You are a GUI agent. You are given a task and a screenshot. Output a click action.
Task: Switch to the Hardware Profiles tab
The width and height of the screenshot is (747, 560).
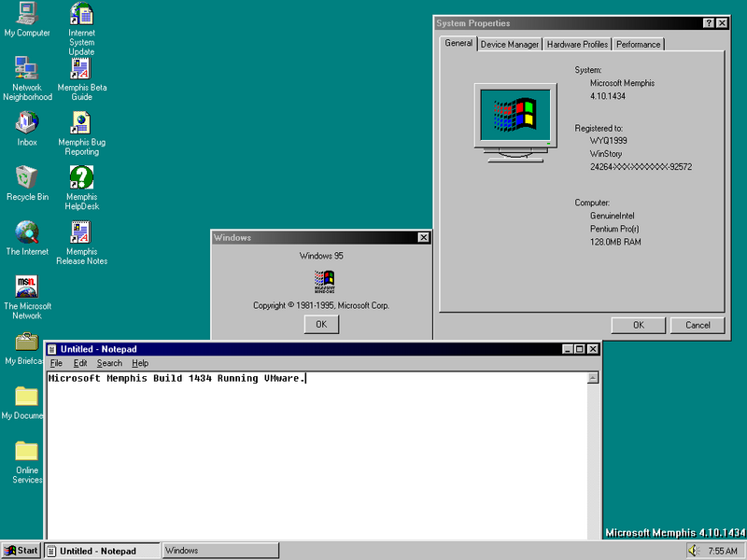click(x=577, y=44)
